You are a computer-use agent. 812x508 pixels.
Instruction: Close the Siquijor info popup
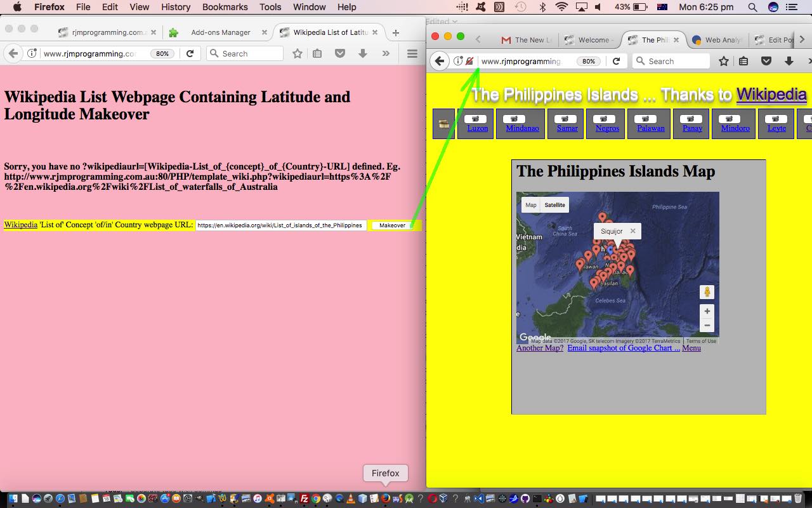coord(632,231)
